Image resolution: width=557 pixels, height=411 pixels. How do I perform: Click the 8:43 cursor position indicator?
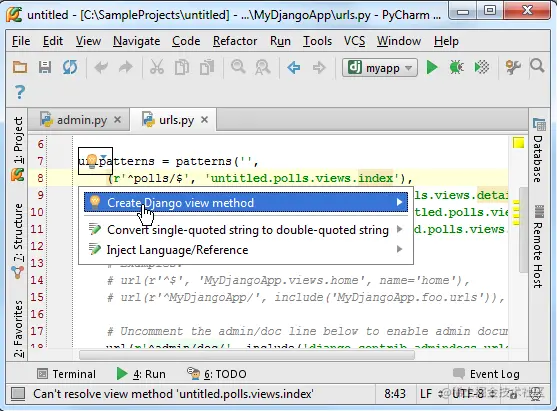coord(395,394)
